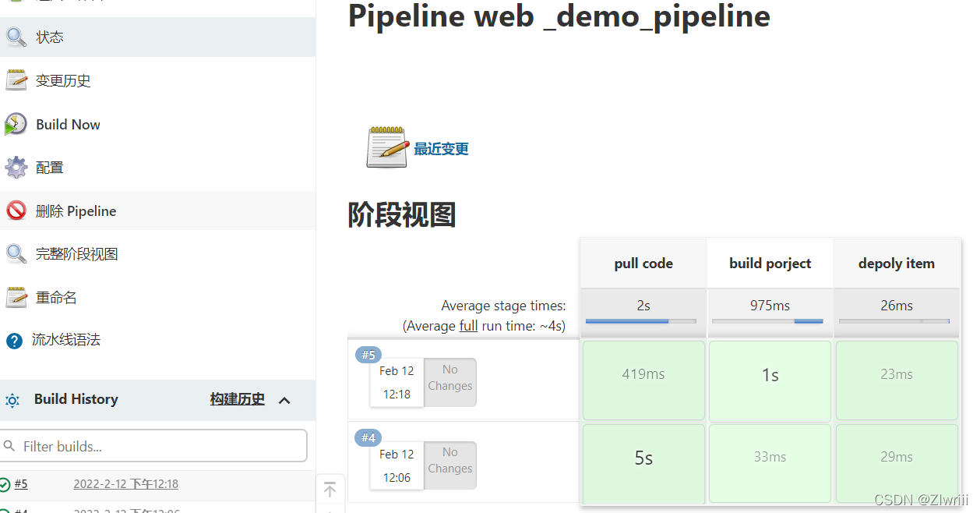Viewport: 980px width, 513px height.
Task: Click the 419ms pull code cell
Action: click(643, 380)
